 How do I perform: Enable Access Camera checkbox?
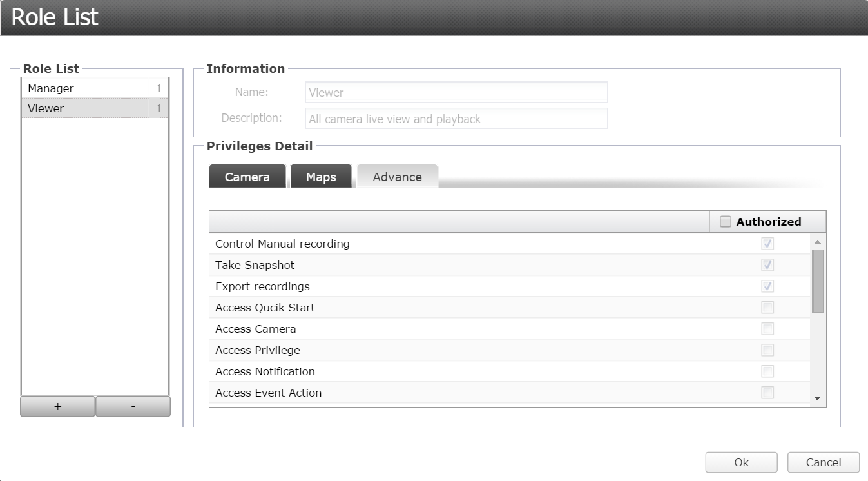click(x=767, y=329)
